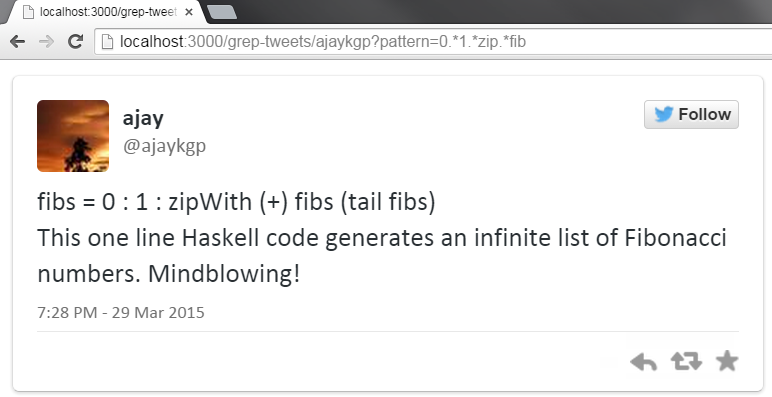Screen dimensions: 772x397
Task: Open the @ajaykgp handle link
Action: point(164,146)
